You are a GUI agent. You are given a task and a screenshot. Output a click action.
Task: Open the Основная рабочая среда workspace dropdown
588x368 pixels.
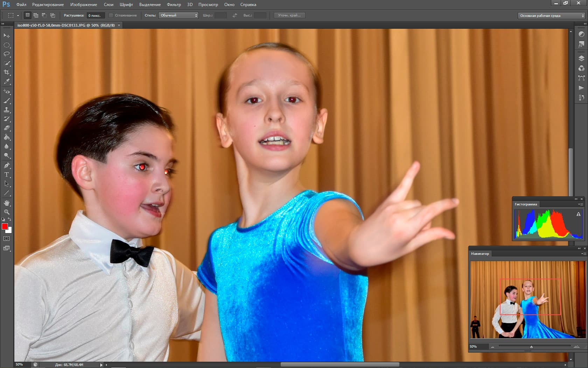tap(551, 15)
